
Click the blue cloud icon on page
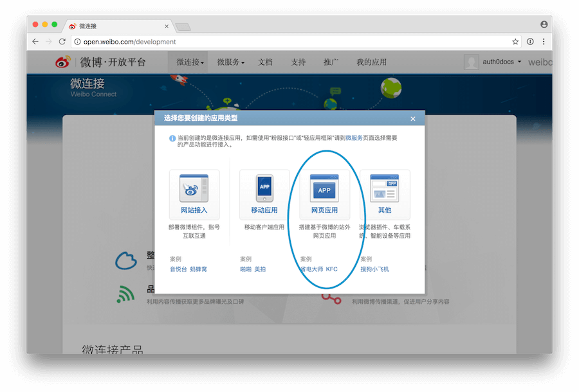click(126, 261)
